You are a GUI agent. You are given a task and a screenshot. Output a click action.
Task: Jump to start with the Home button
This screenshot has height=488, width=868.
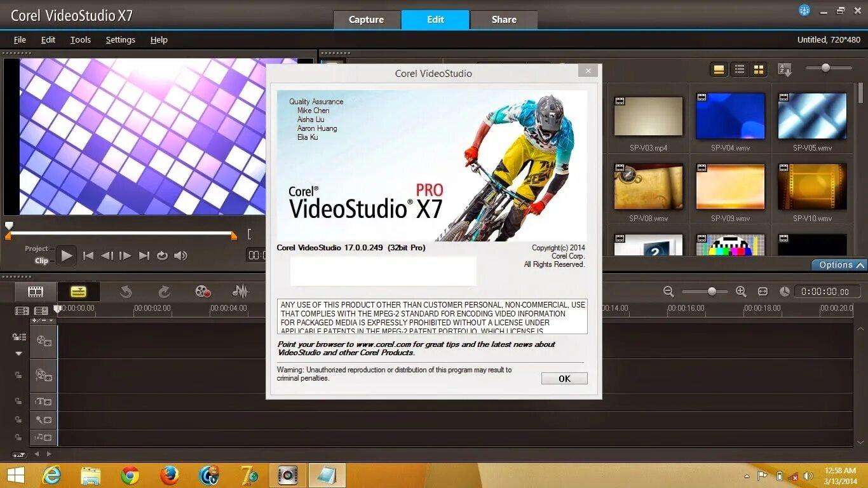pos(88,255)
